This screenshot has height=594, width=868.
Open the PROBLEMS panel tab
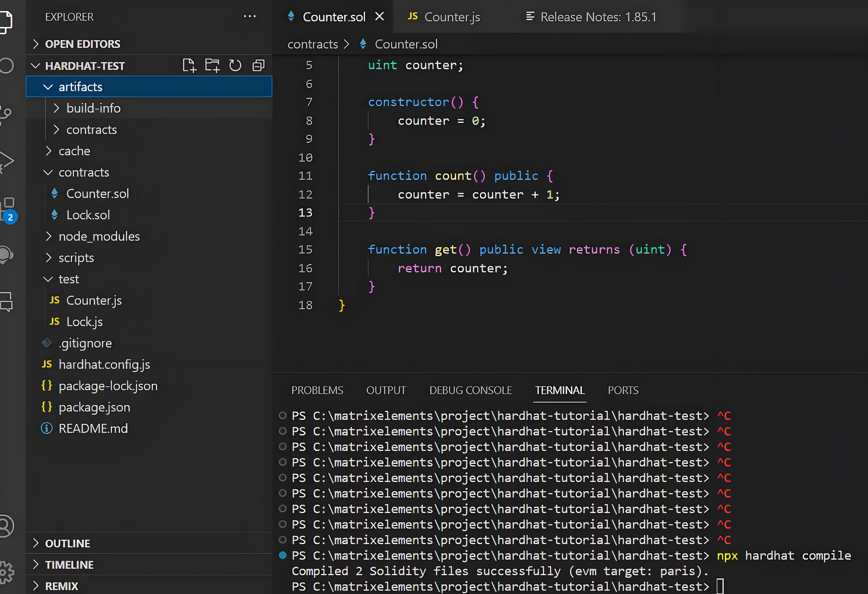coord(317,390)
